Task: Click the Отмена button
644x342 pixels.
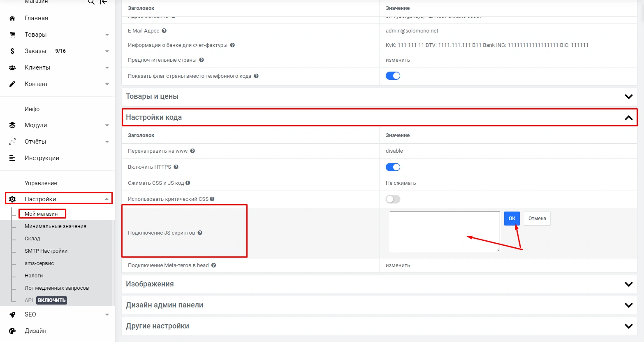Action: (x=537, y=219)
